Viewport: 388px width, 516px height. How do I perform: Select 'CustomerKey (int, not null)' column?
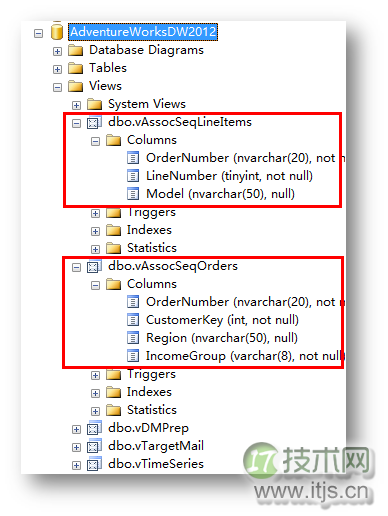[222, 320]
